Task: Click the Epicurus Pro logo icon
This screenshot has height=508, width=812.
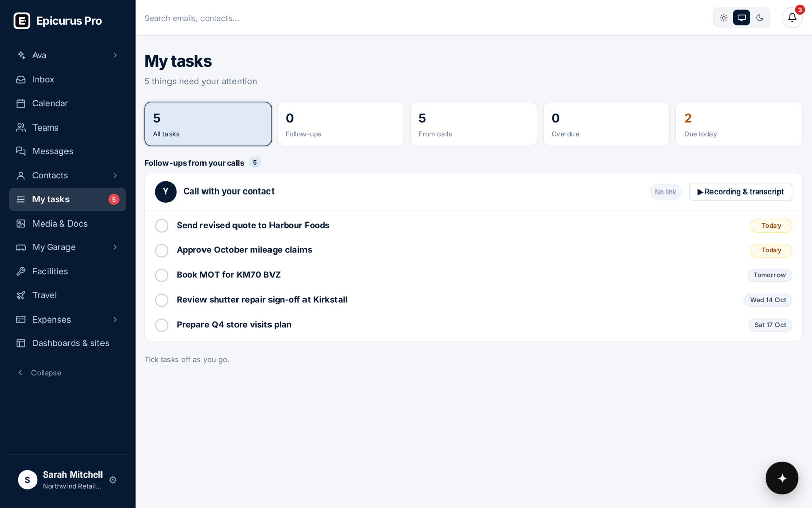Action: 22,21
